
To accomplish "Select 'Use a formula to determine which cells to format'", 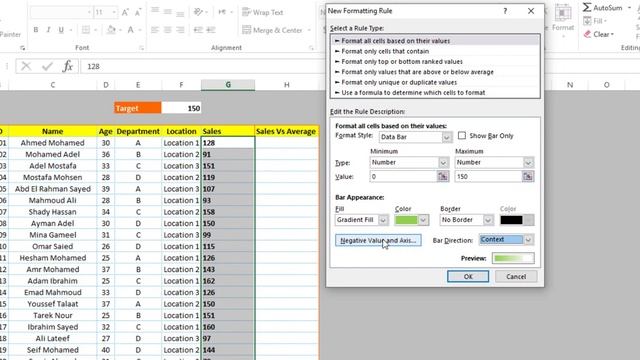I will (435, 93).
